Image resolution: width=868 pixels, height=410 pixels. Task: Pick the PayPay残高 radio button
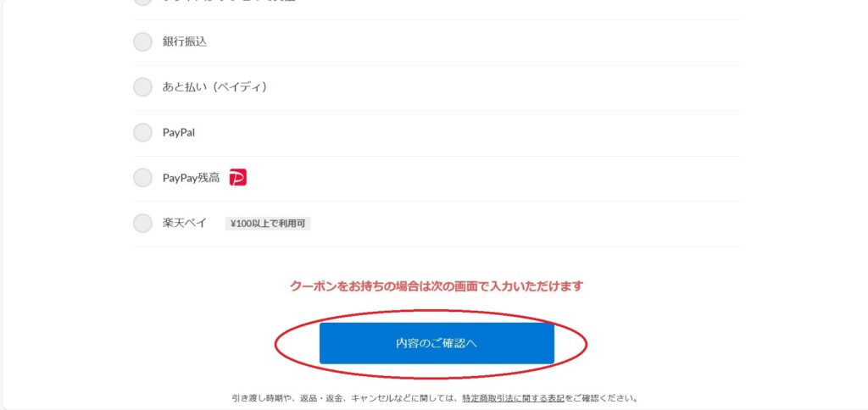pyautogui.click(x=142, y=178)
